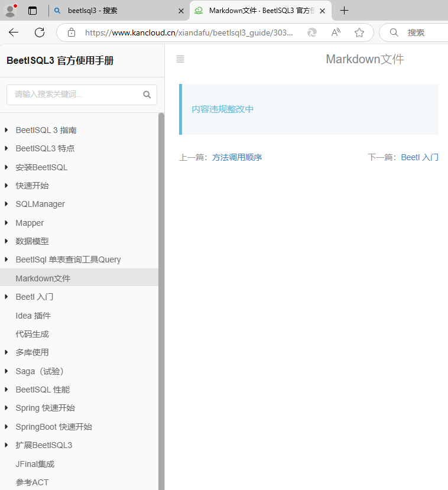Open the 数据模型 chapter
This screenshot has height=490, width=448.
pyautogui.click(x=32, y=241)
